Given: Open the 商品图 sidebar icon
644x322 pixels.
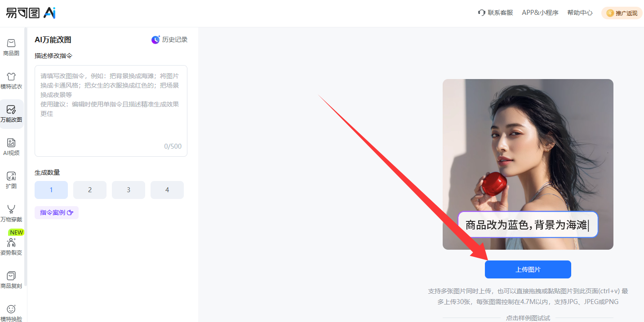Looking at the screenshot, I should pos(11,43).
